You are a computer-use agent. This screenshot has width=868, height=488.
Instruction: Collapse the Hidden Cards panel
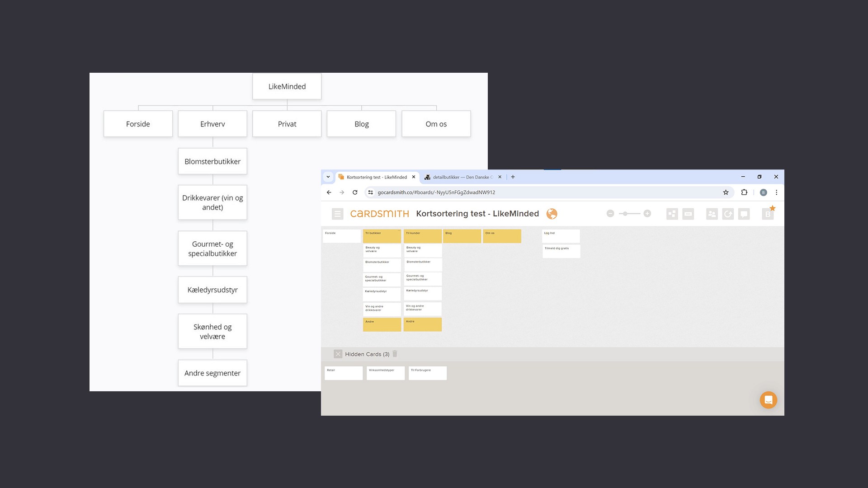[338, 354]
